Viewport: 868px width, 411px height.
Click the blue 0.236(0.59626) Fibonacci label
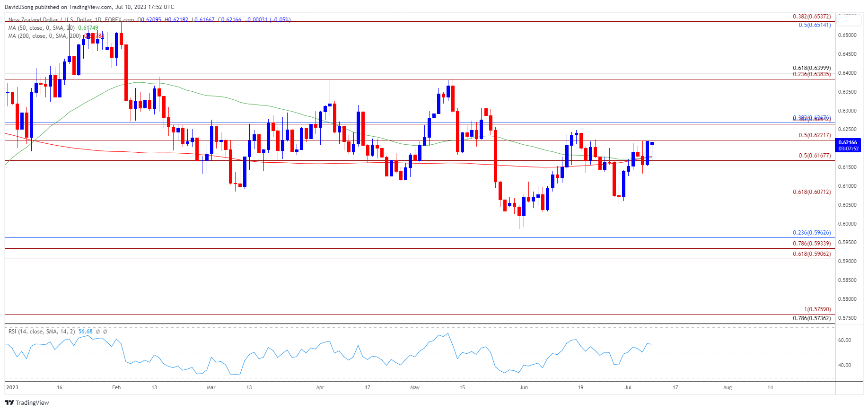pyautogui.click(x=811, y=233)
